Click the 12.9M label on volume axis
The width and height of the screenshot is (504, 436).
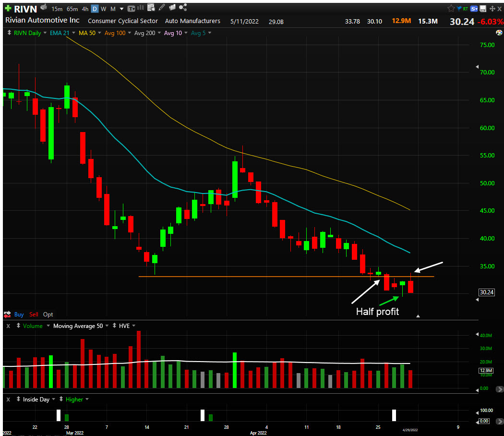(486, 370)
